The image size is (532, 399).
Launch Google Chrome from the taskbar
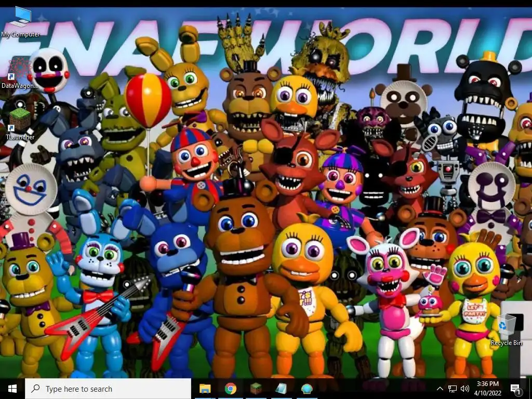(230, 389)
